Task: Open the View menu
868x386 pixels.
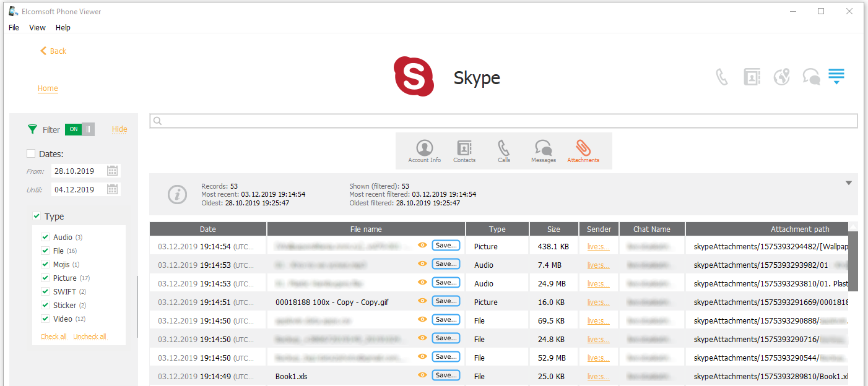Action: click(x=37, y=28)
